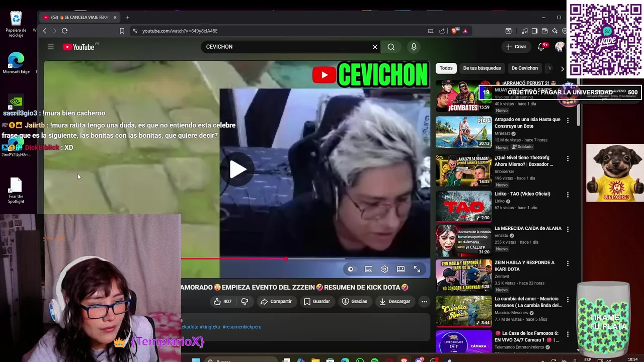Enter fullscreen in the video player

[x=417, y=269]
